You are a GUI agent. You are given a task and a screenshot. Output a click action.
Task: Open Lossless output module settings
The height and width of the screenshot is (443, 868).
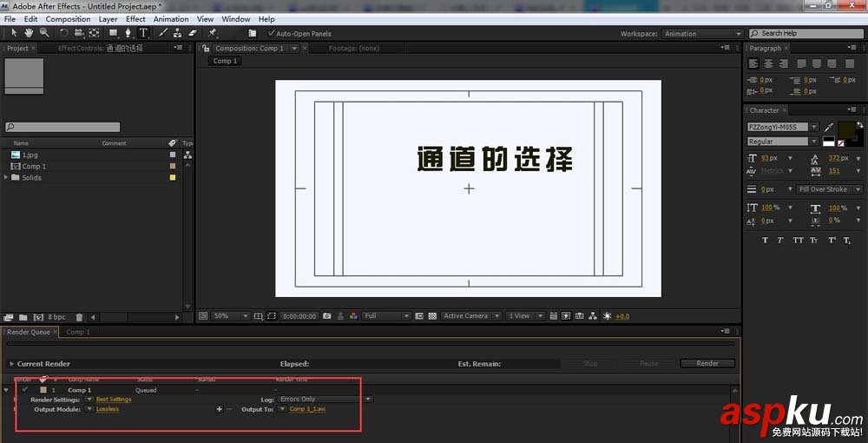pyautogui.click(x=108, y=408)
